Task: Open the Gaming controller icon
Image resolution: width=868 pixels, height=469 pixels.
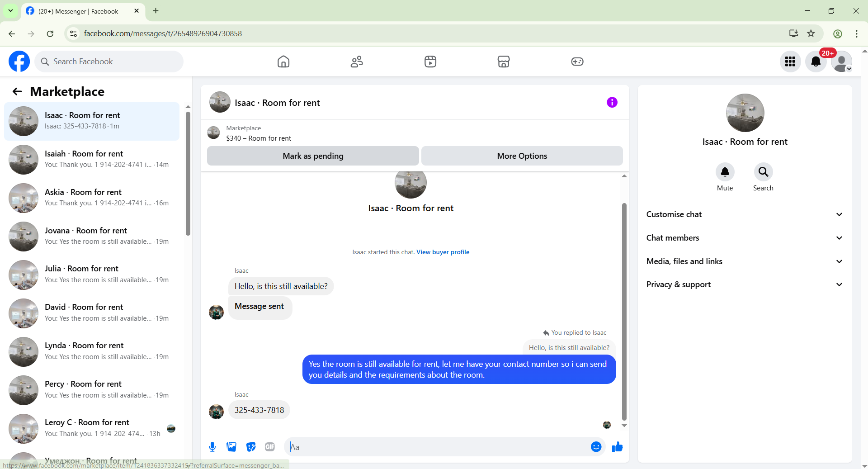Action: coord(577,62)
